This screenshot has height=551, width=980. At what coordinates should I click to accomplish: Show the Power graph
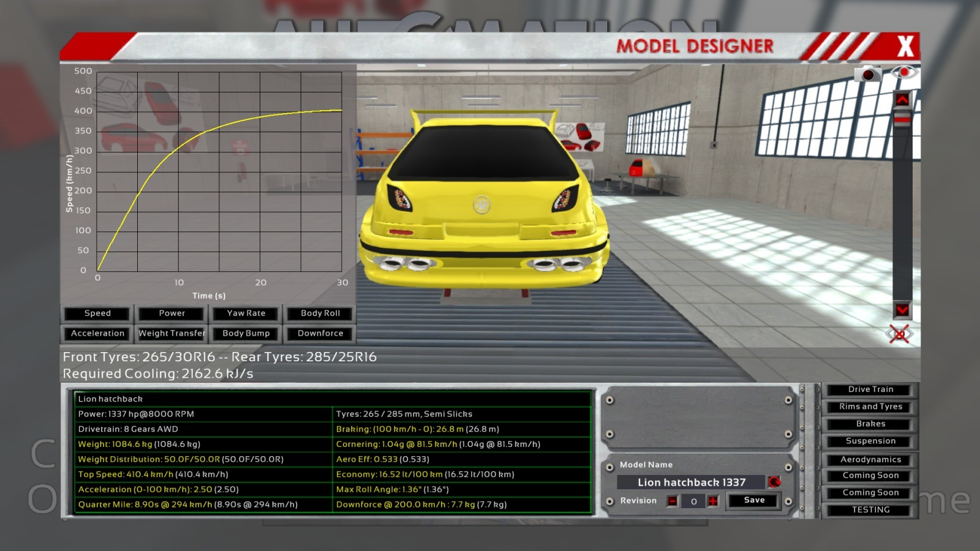[x=172, y=313]
